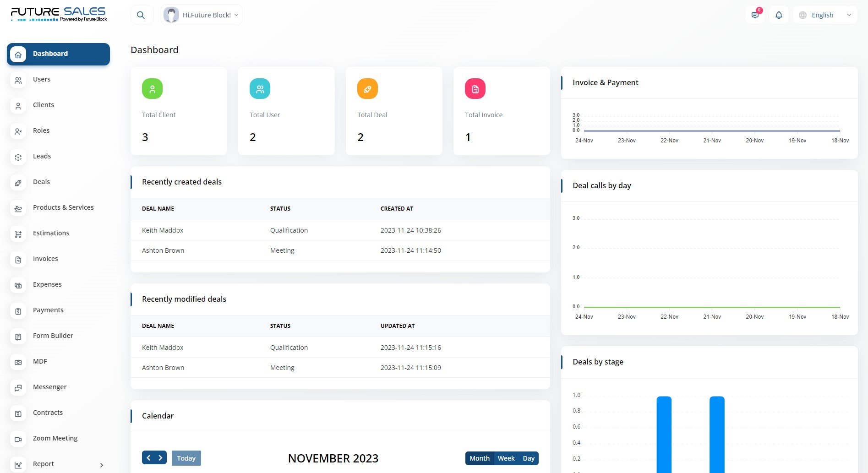The width and height of the screenshot is (868, 473).
Task: Click first blue bar in Deals by stage
Action: coord(664,434)
